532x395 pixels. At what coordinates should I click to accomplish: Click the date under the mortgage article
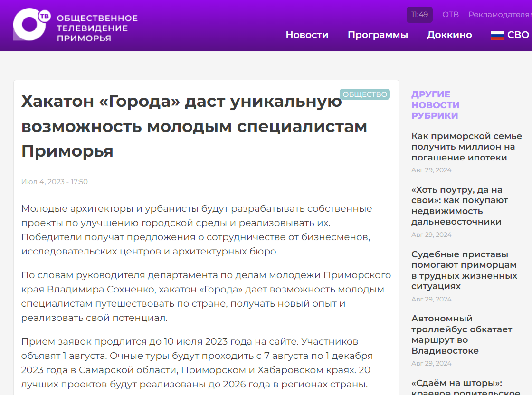coord(431,170)
